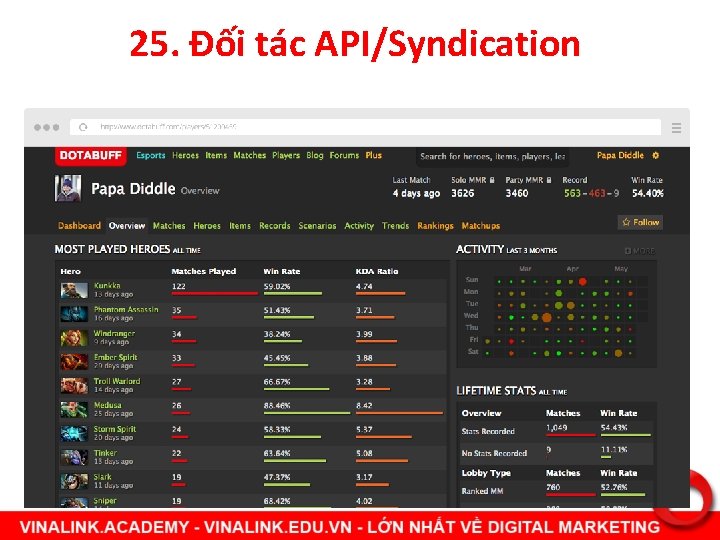The width and height of the screenshot is (720, 540).
Task: Click the Slark hero portrait
Action: (74, 481)
